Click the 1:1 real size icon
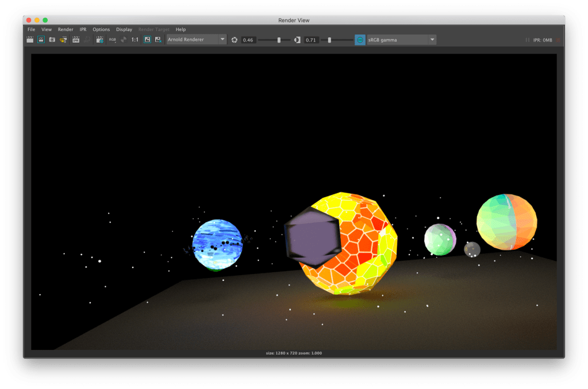 [x=134, y=40]
